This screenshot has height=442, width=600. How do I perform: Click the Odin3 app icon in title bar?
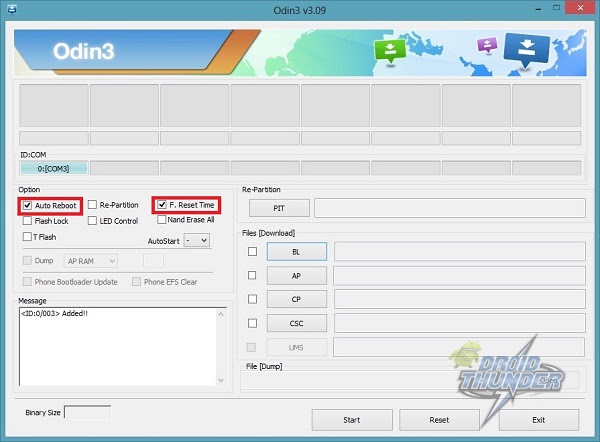pyautogui.click(x=11, y=9)
